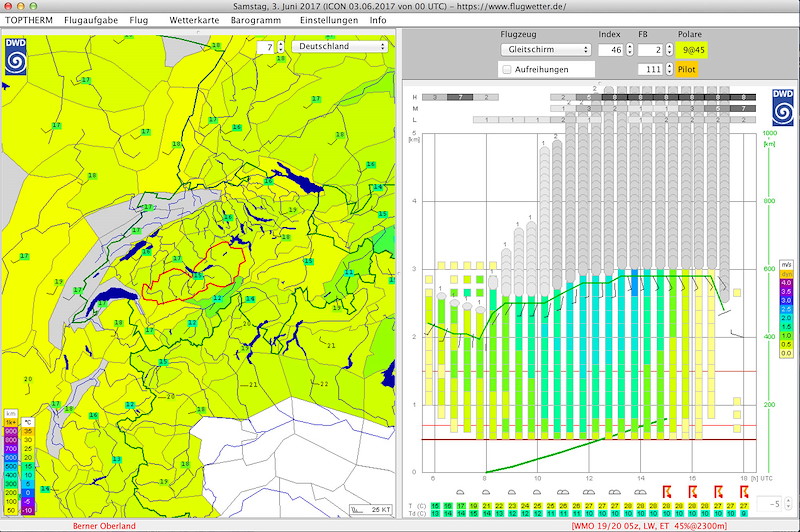Click the thunderstorm warning icon at 18 UTC
This screenshot has height=532, width=800.
(x=744, y=492)
